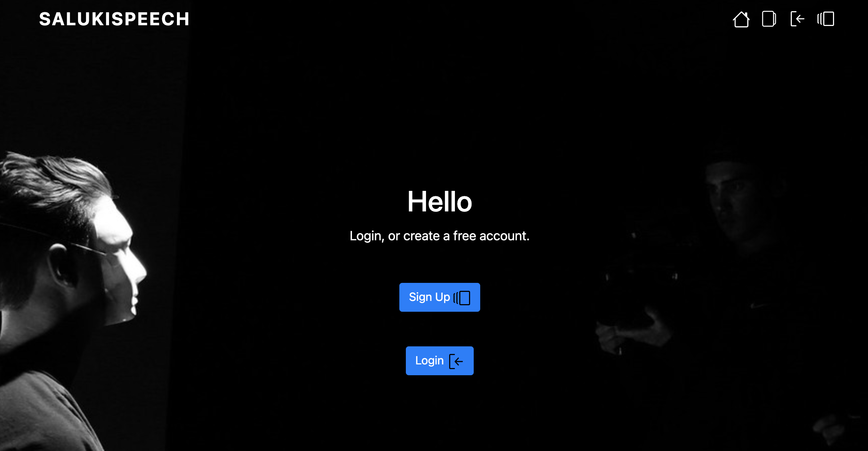Click the stacked pages sign-up icon in navbar
The image size is (868, 451).
826,19
